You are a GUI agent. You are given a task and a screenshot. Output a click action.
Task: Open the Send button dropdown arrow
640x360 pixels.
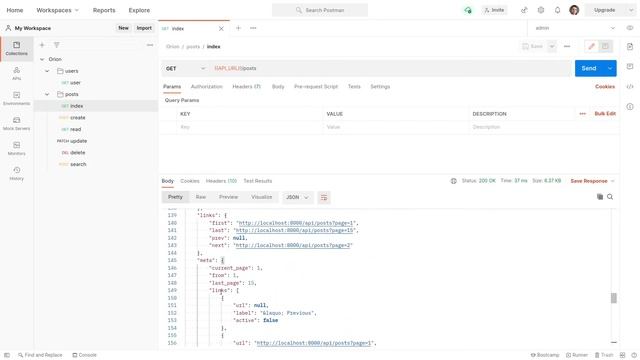pyautogui.click(x=610, y=69)
